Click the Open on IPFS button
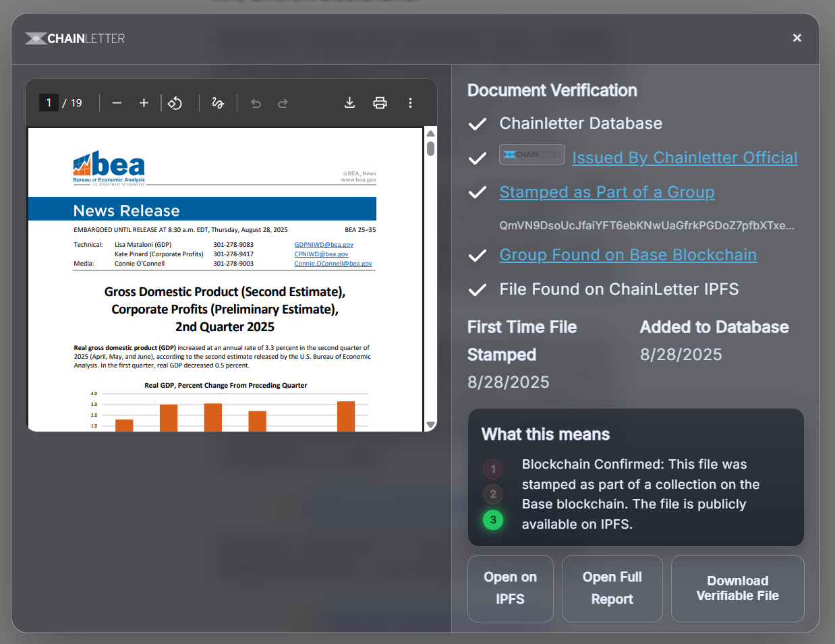Image resolution: width=835 pixels, height=644 pixels. (510, 588)
